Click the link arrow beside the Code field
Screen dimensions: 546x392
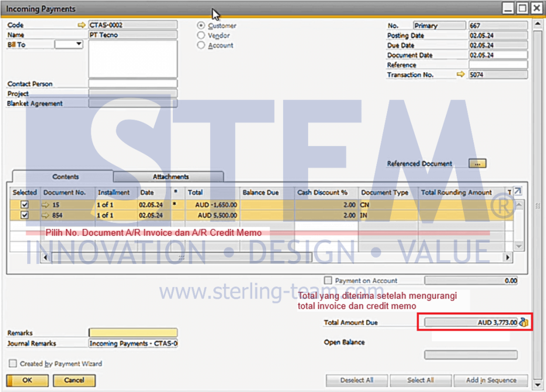[x=81, y=25]
